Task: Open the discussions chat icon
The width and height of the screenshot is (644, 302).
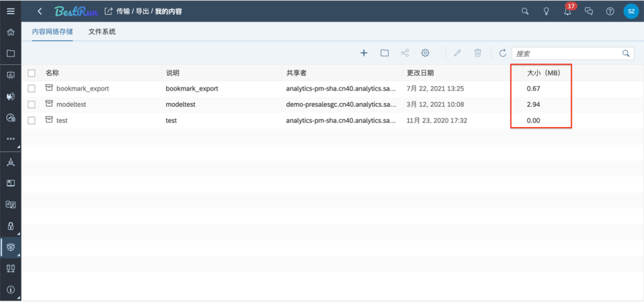Action: tap(589, 11)
